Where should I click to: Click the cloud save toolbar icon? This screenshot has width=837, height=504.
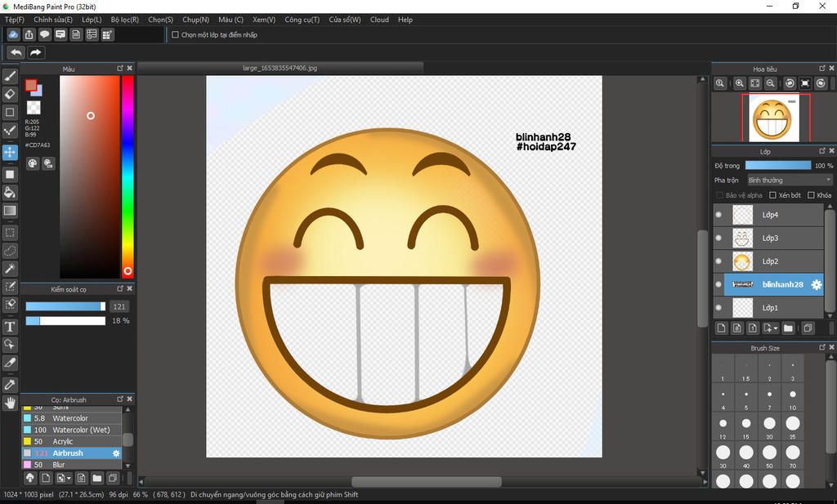(13, 34)
